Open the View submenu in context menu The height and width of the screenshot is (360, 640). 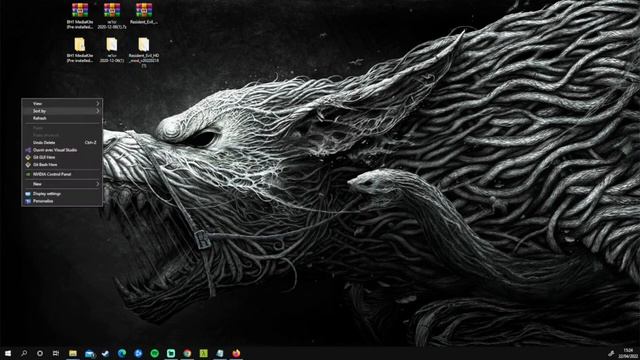(62, 104)
